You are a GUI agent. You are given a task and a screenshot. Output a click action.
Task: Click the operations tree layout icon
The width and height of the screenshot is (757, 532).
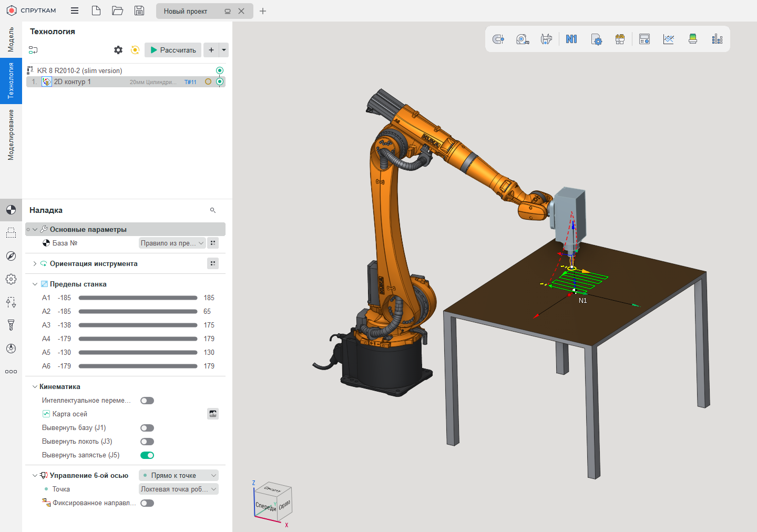pyautogui.click(x=33, y=50)
